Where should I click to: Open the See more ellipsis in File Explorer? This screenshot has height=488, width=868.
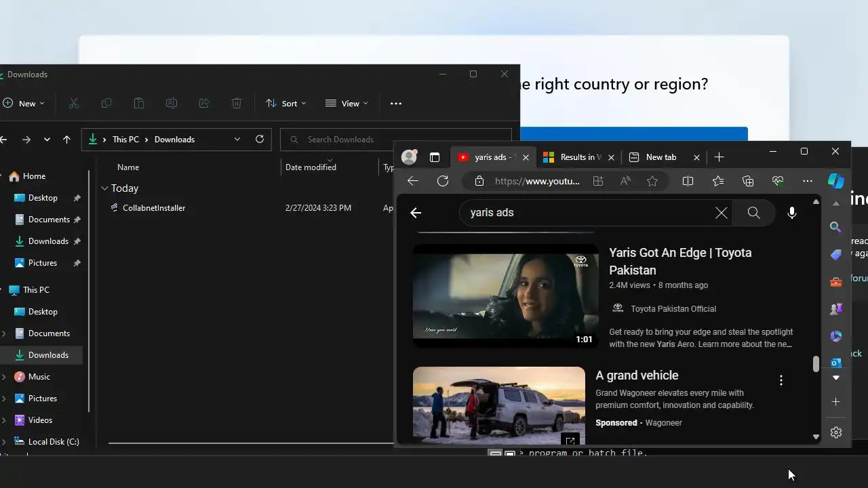coord(396,103)
